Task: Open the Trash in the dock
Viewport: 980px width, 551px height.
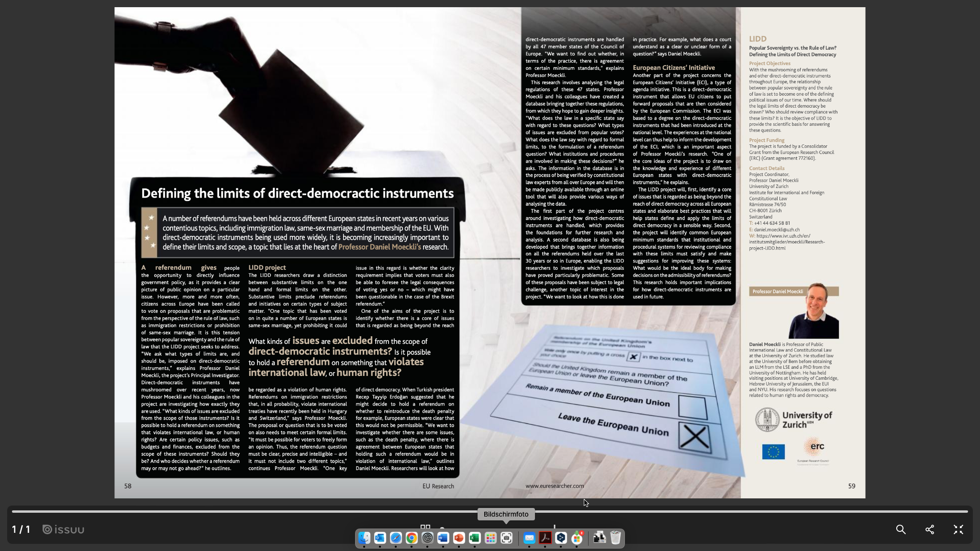Action: [x=616, y=538]
